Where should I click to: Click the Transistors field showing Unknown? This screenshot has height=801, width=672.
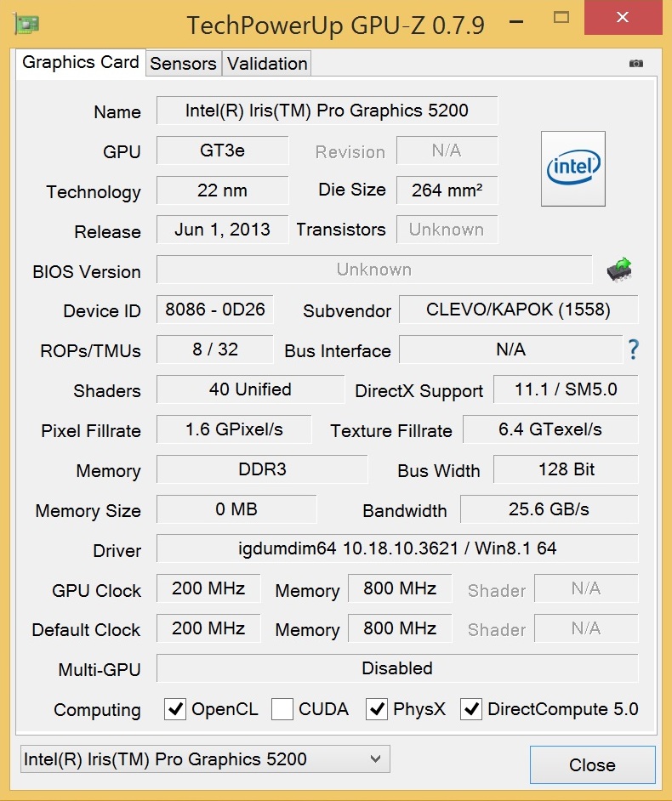pyautogui.click(x=447, y=230)
